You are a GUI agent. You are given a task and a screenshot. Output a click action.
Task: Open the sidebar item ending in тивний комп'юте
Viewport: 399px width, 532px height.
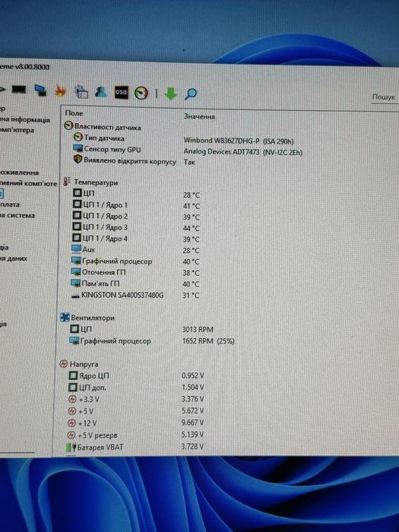click(x=29, y=183)
